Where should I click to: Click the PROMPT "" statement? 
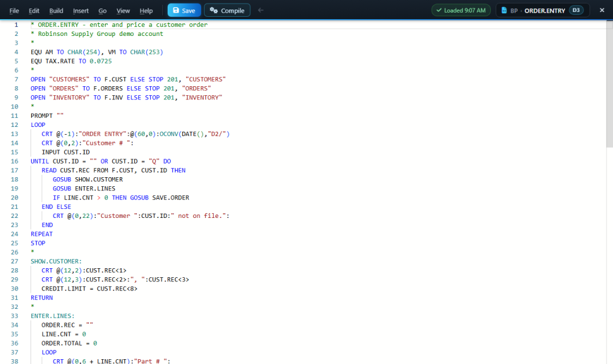pyautogui.click(x=47, y=116)
